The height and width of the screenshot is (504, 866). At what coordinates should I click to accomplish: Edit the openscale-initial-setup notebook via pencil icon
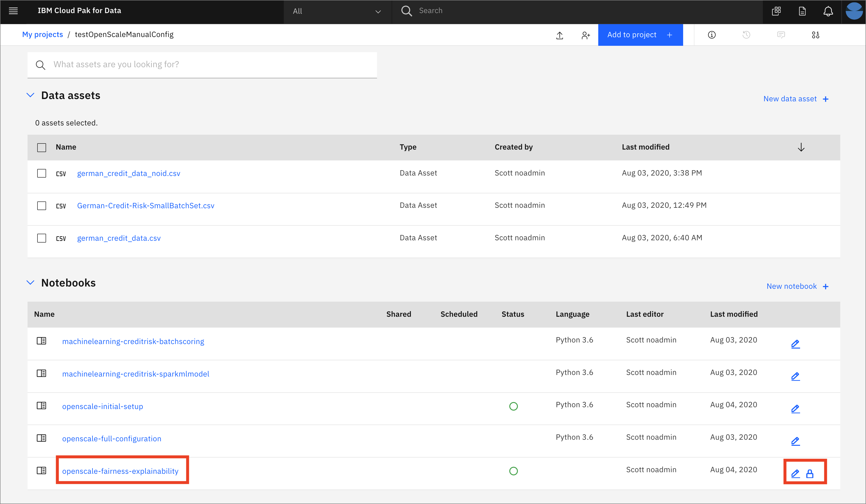[795, 409]
